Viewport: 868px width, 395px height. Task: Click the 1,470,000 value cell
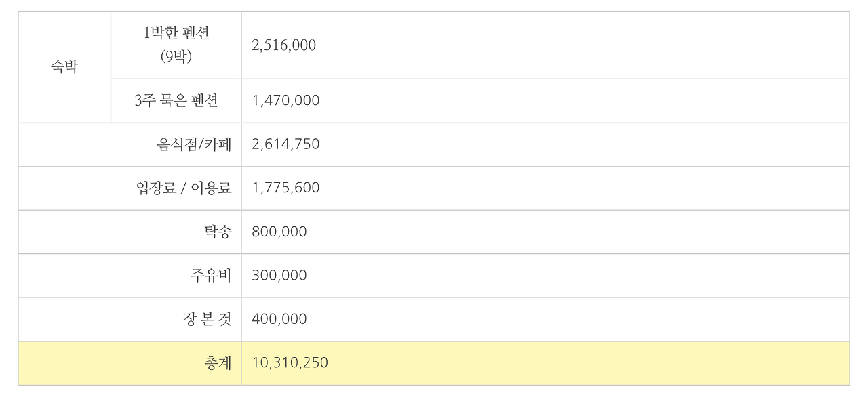(285, 101)
